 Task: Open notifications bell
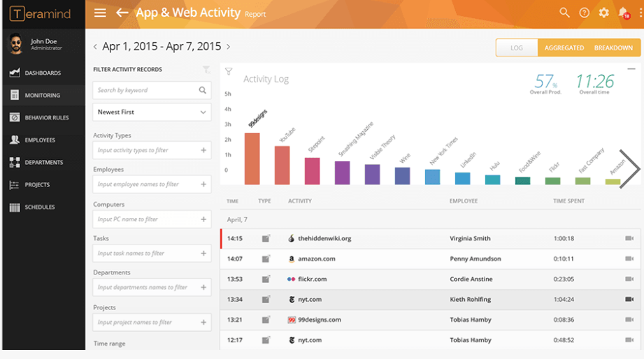coord(624,13)
